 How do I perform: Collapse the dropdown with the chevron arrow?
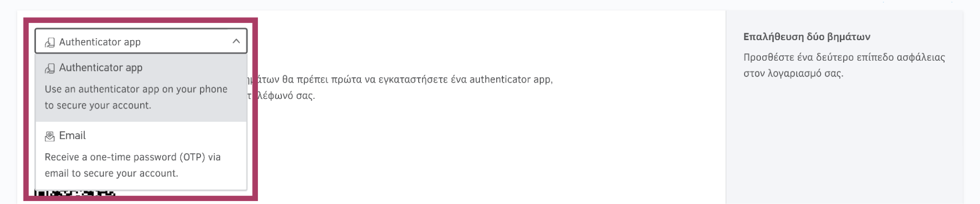(236, 42)
